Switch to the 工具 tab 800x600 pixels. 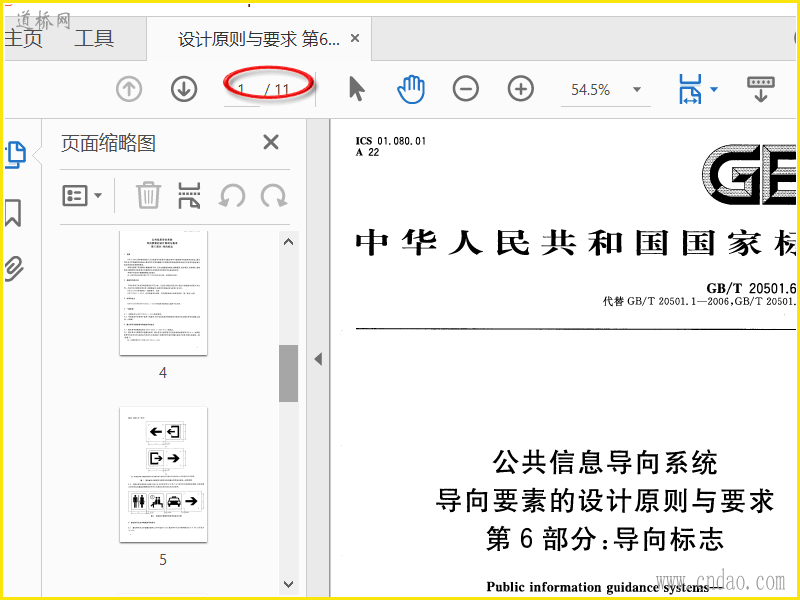94,39
